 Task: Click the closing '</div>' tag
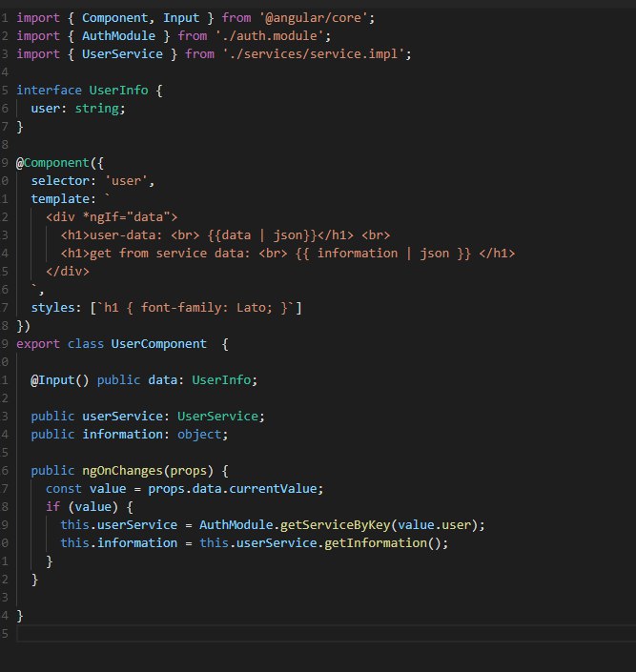tap(68, 272)
